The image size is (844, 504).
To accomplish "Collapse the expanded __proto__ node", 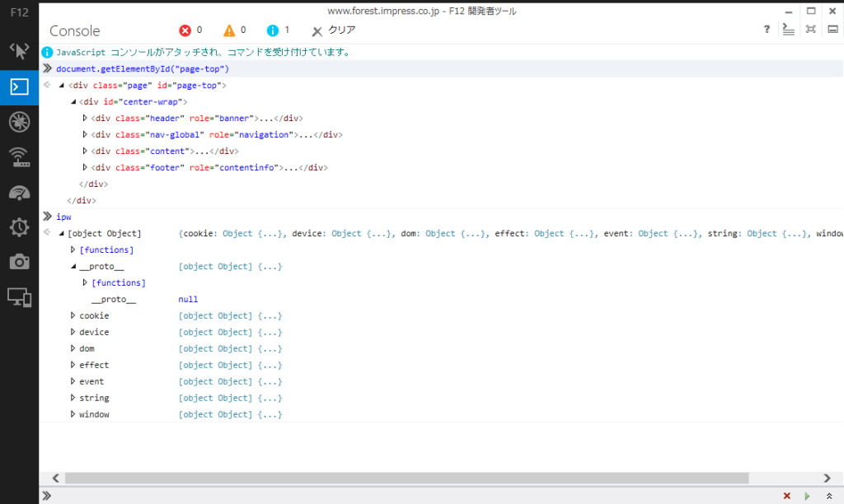I will point(73,266).
